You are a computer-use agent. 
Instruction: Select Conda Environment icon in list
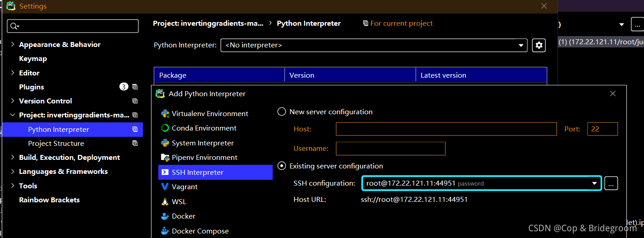pyautogui.click(x=165, y=128)
